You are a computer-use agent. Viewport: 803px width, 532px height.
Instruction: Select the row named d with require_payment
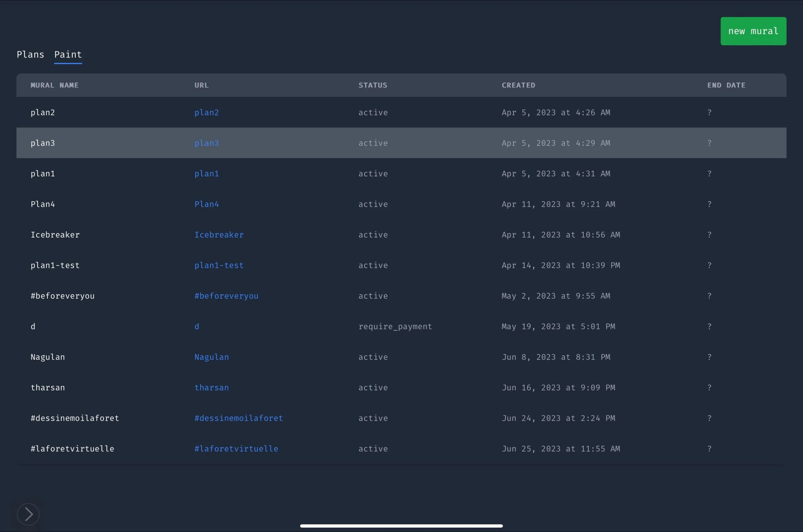[x=33, y=327]
